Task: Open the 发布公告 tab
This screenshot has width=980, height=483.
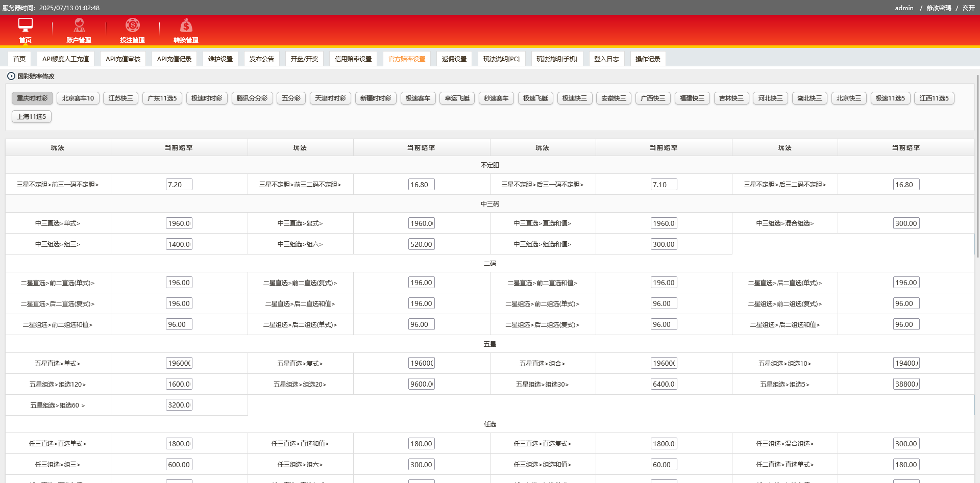Action: [x=262, y=59]
